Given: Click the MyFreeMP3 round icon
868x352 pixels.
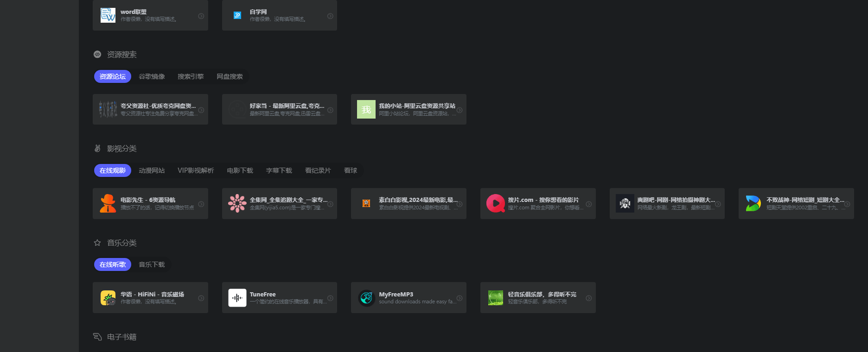Looking at the screenshot, I should coord(366,298).
